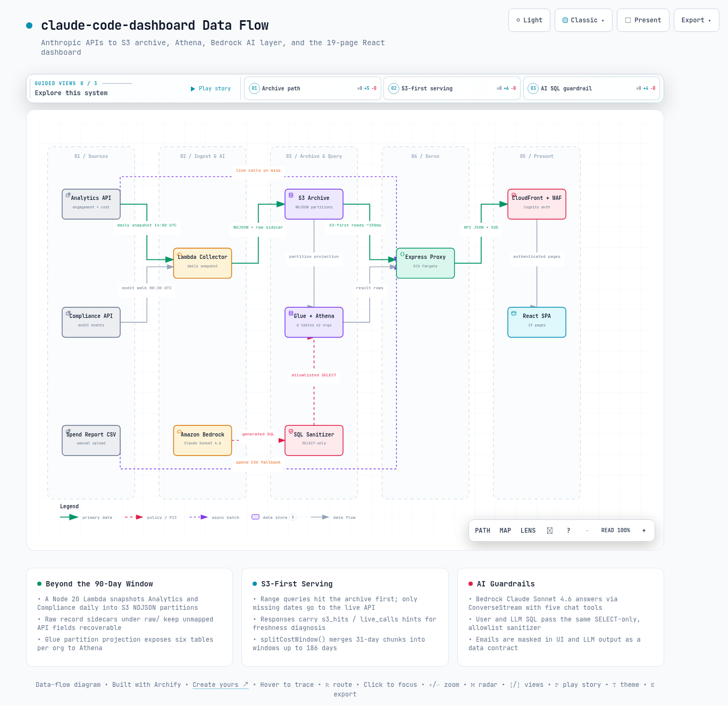Image resolution: width=728 pixels, height=706 pixels.
Task: Select the 03 / Archive & Query lane label
Action: (314, 156)
